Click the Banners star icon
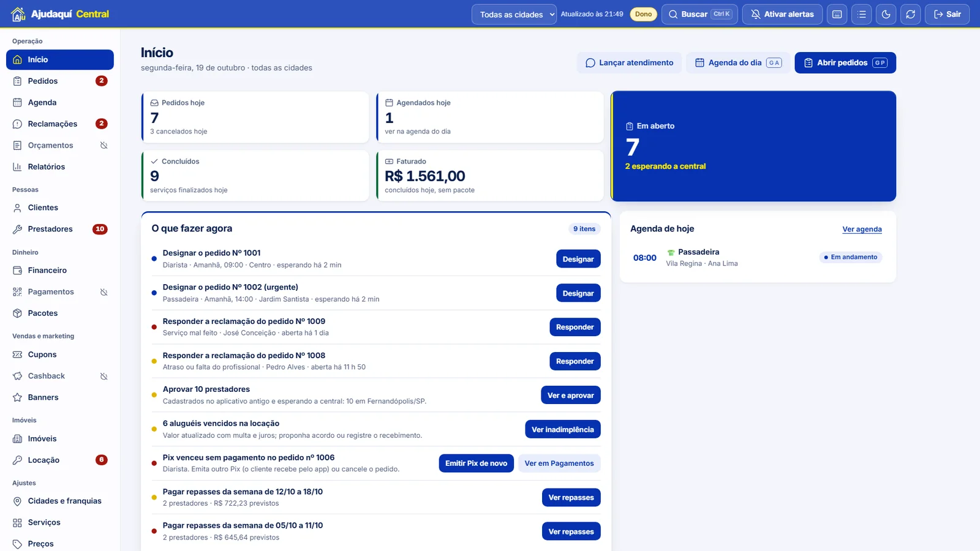The image size is (980, 551). 17,397
